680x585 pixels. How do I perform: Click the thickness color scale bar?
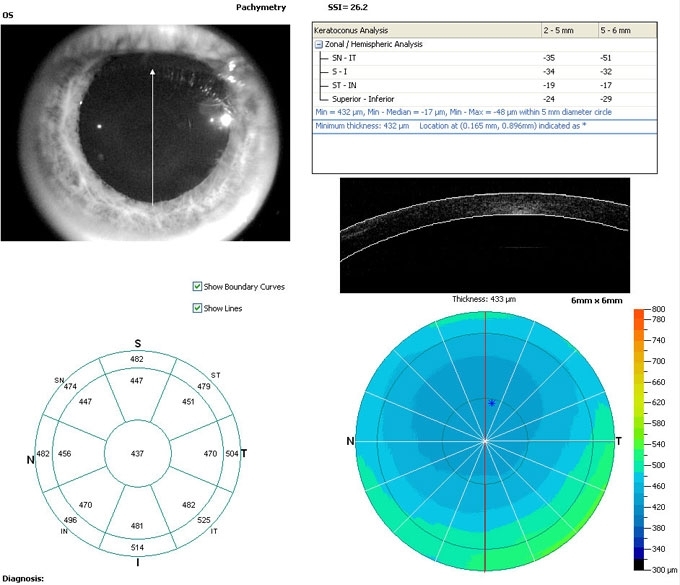tap(640, 438)
